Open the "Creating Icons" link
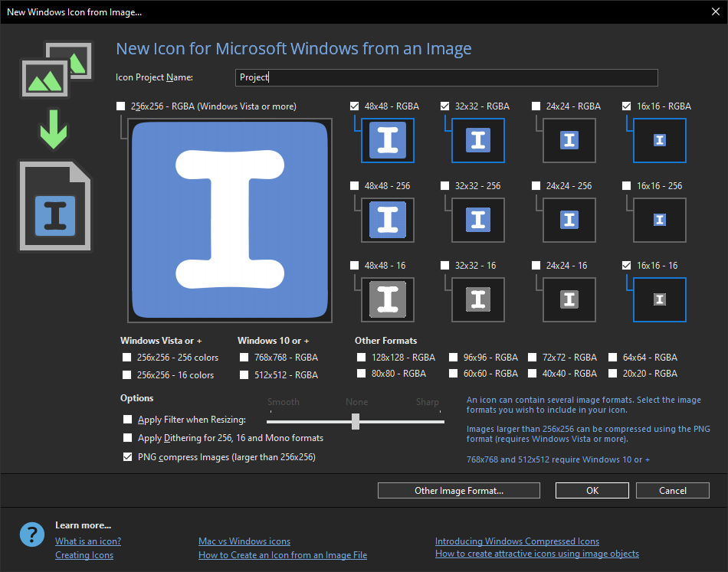Viewport: 728px width, 572px height. click(x=84, y=555)
